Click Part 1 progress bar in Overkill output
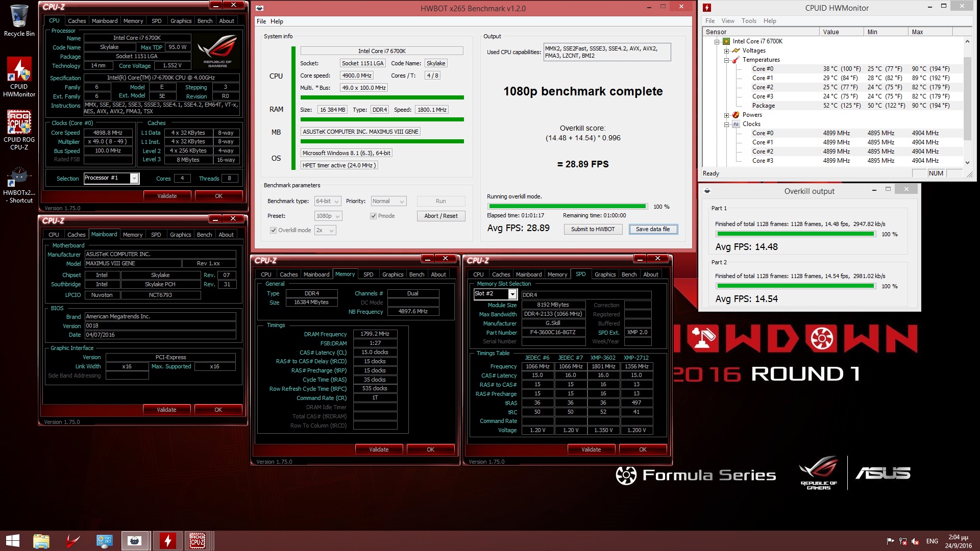The height and width of the screenshot is (551, 980). [796, 234]
